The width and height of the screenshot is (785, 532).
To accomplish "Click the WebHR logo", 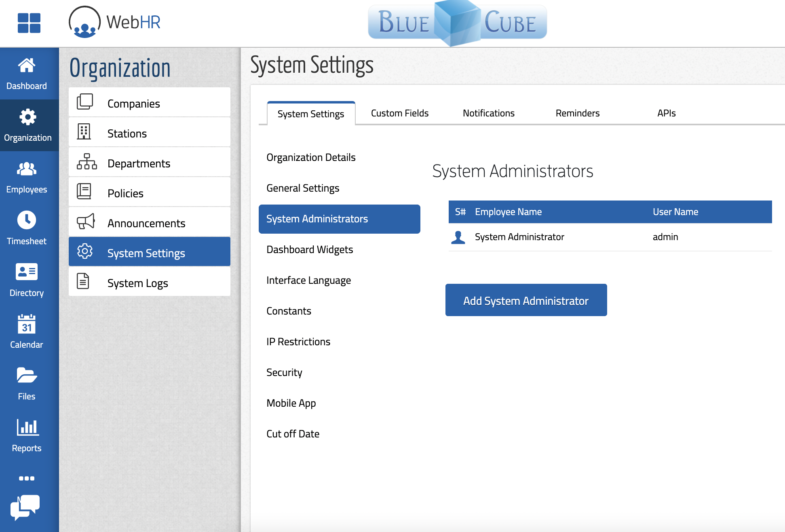I will [x=115, y=22].
